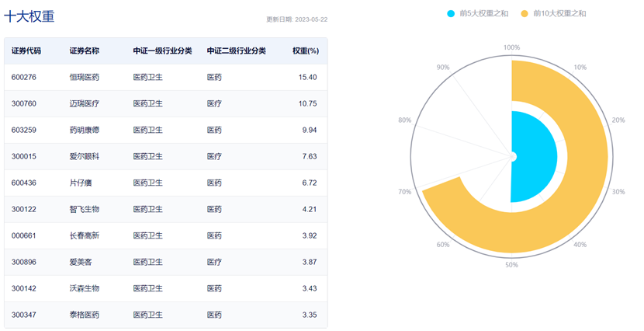
Task: Click the orange legend dot icon
Action: 525,13
